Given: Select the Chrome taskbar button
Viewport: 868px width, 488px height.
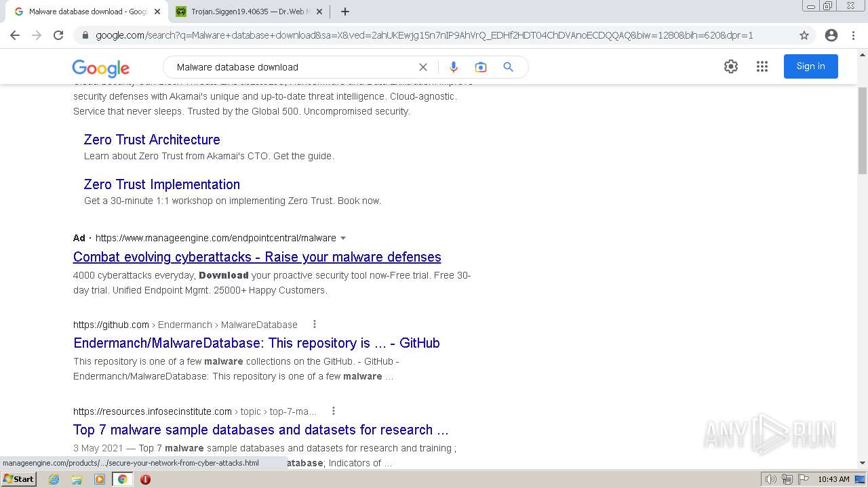Looking at the screenshot, I should click(x=123, y=479).
